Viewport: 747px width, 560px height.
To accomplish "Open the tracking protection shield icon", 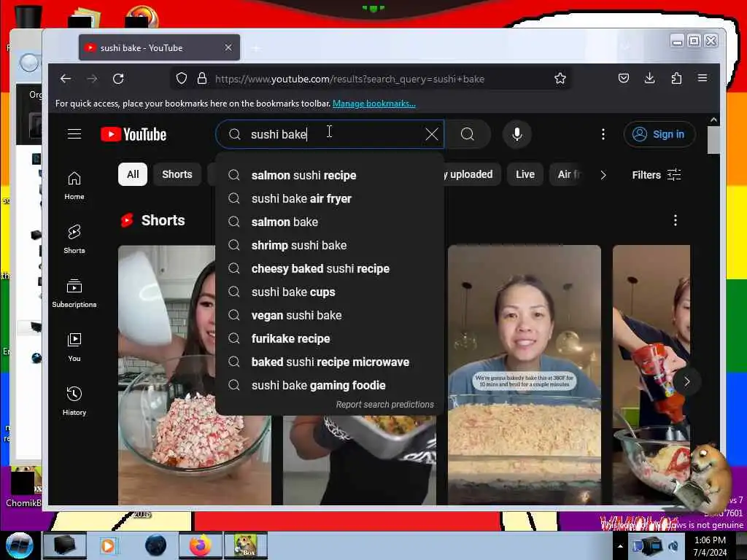I will click(x=182, y=78).
